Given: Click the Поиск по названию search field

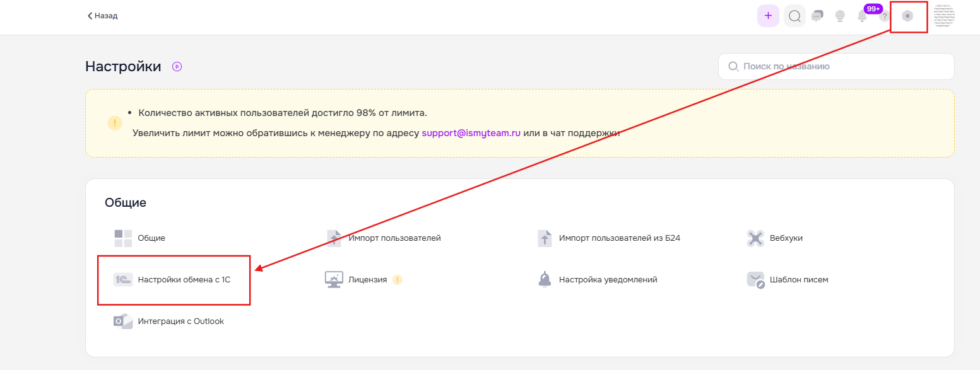Looking at the screenshot, I should (836, 66).
